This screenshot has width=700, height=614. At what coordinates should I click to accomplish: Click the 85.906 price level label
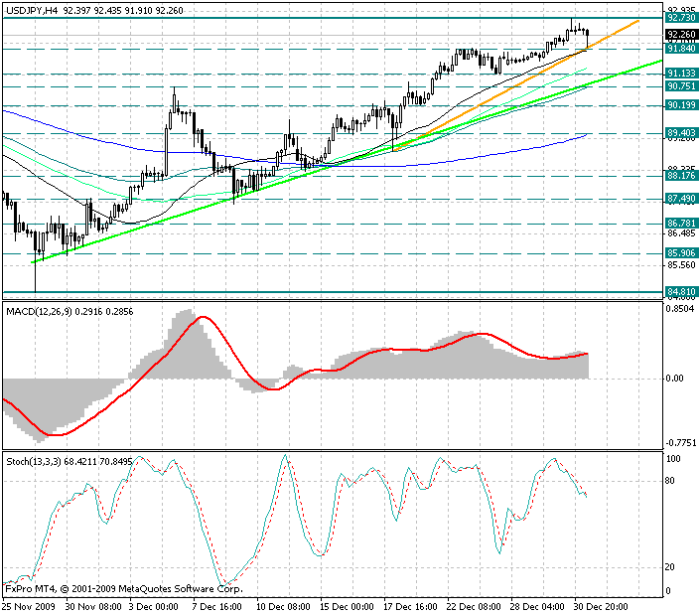click(681, 253)
